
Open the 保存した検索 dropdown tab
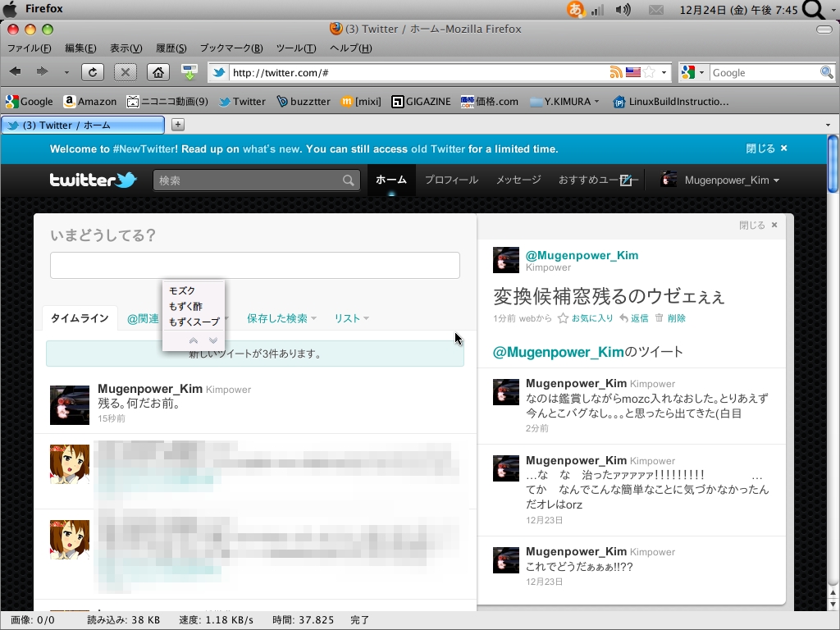tap(282, 318)
